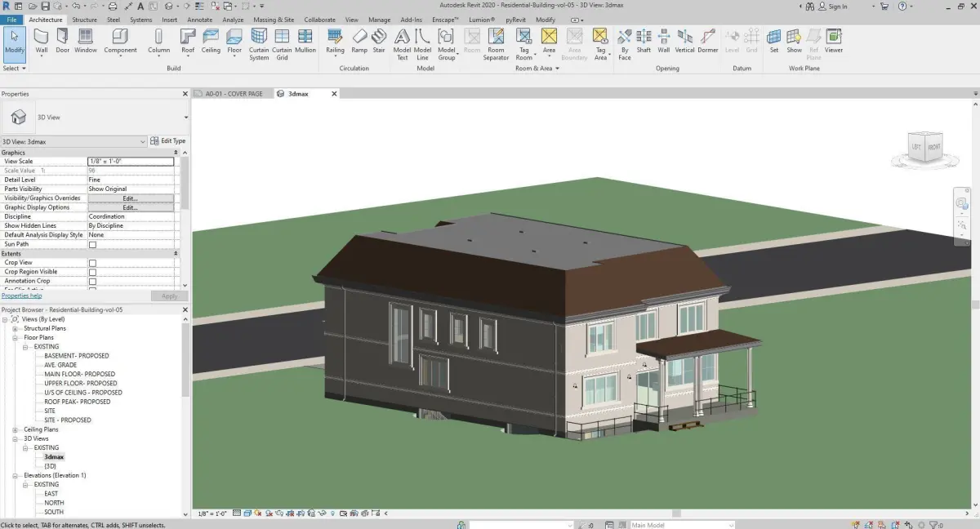Viewport: 980px width, 529px height.
Task: Click the horizontal view scrollbar thumb
Action: click(676, 513)
